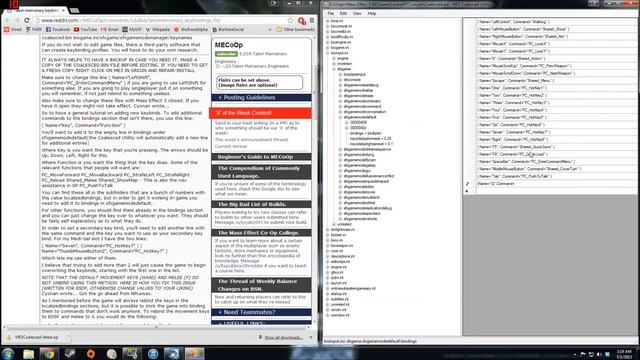Open the YouTube bookmark
The height and width of the screenshot is (360, 640).
[86, 29]
